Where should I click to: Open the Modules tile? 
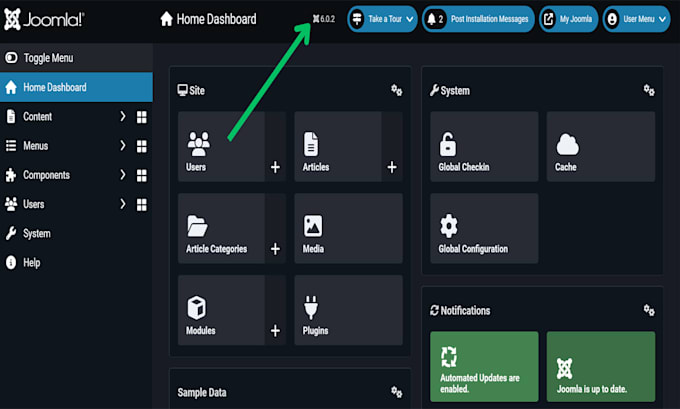[x=222, y=310]
